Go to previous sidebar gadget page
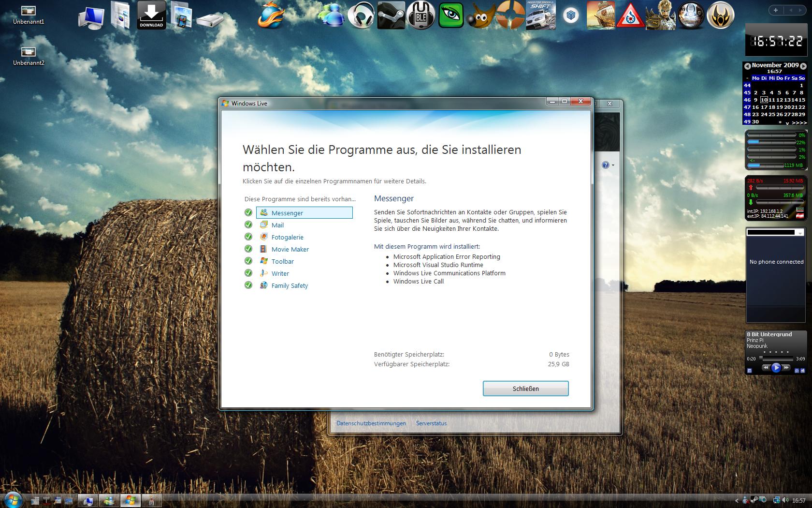Screen dimensions: 812x508 [791, 10]
